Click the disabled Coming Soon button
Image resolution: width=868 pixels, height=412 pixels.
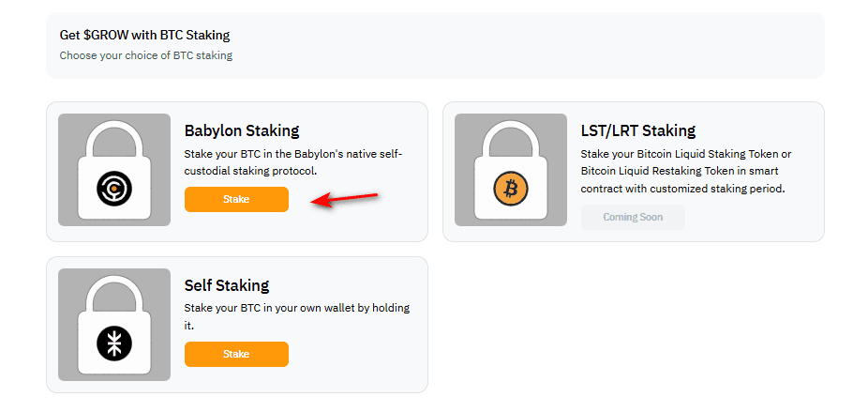click(633, 217)
